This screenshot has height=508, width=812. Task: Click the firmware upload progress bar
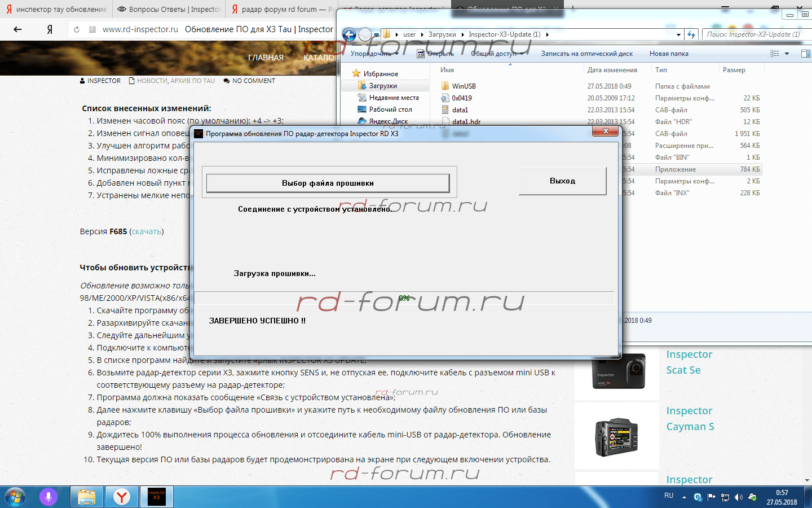pyautogui.click(x=404, y=298)
